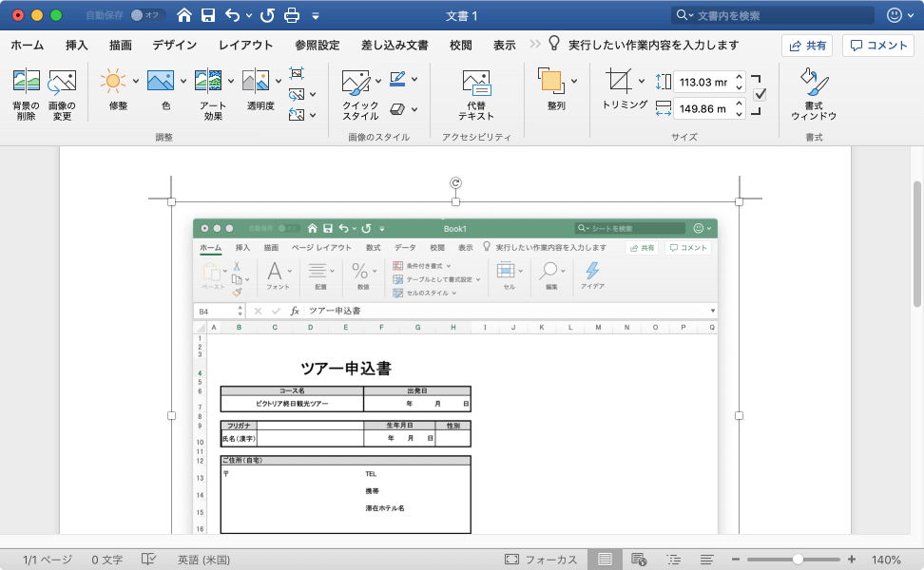Expand the Picture Effects dropdown arrow

(x=414, y=109)
